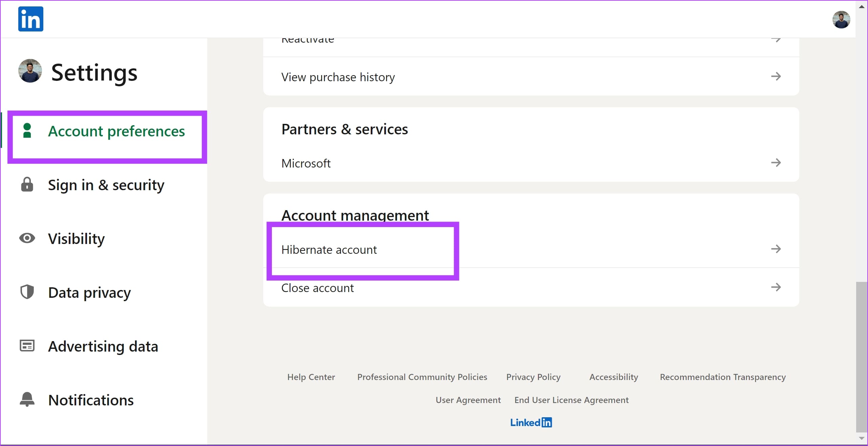Screen dimensions: 868x446
Task: Click the Privacy Policy footer link
Action: [x=533, y=377]
